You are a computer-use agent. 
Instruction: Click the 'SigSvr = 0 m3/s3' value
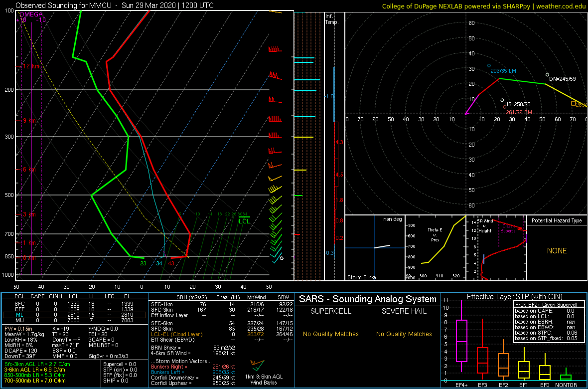[108, 355]
